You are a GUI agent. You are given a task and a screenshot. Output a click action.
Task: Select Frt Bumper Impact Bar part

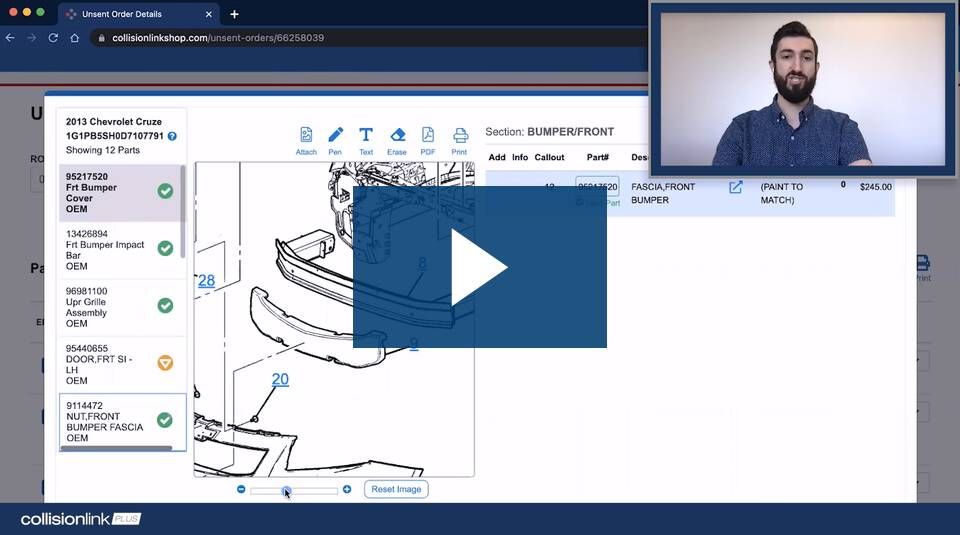105,250
